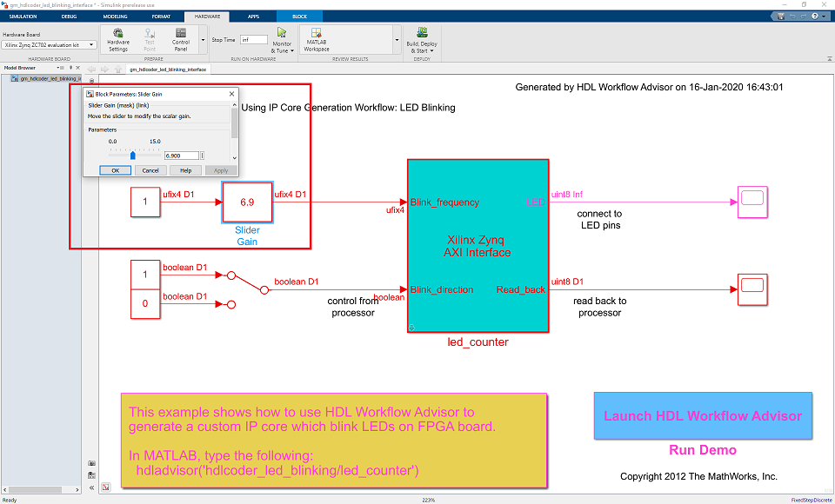Click the navigate-up arrow in the canvas toolbar
This screenshot has width=835, height=504.
(x=118, y=70)
